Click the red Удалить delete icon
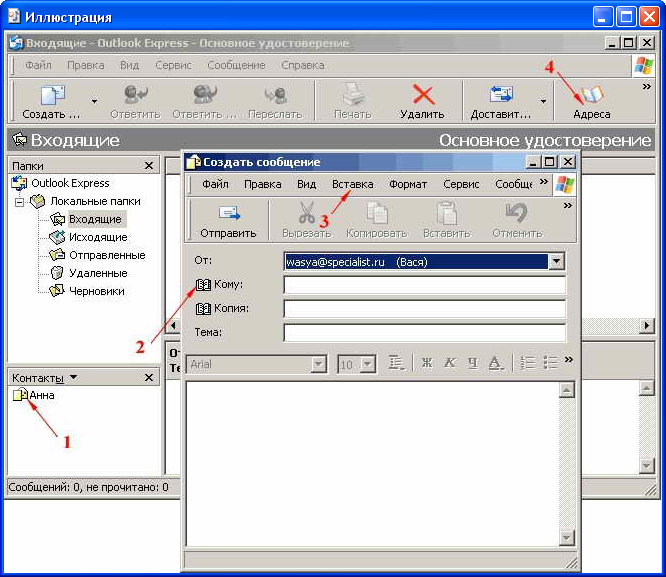 [x=423, y=94]
